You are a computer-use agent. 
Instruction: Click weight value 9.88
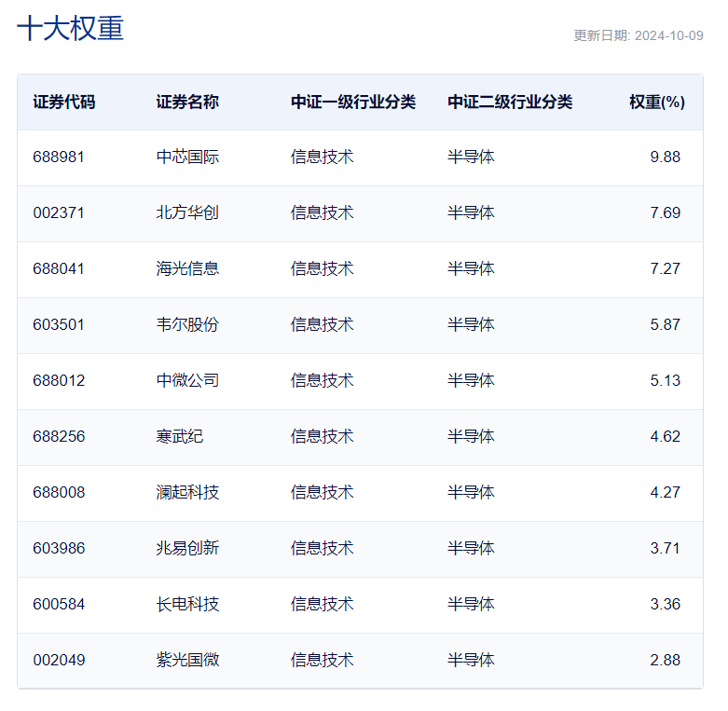665,157
